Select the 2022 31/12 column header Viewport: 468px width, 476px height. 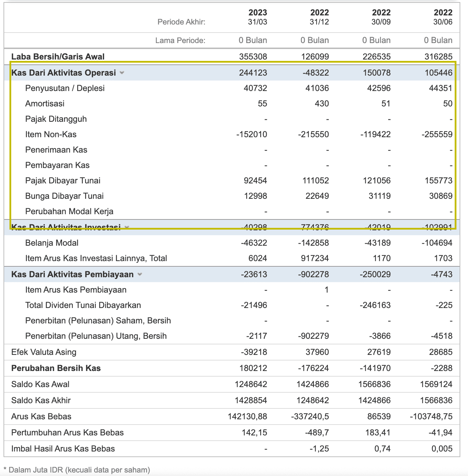[x=319, y=17]
